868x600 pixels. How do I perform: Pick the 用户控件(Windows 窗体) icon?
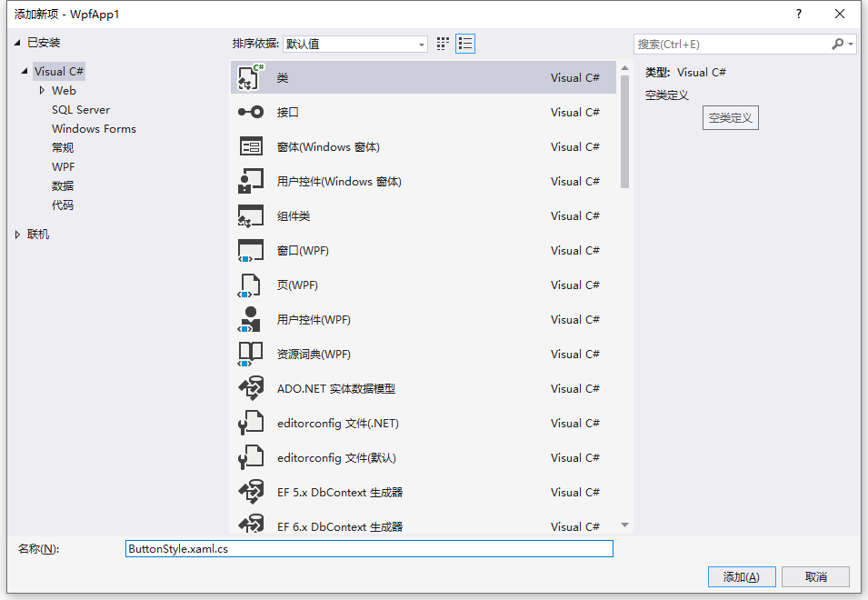pyautogui.click(x=251, y=182)
